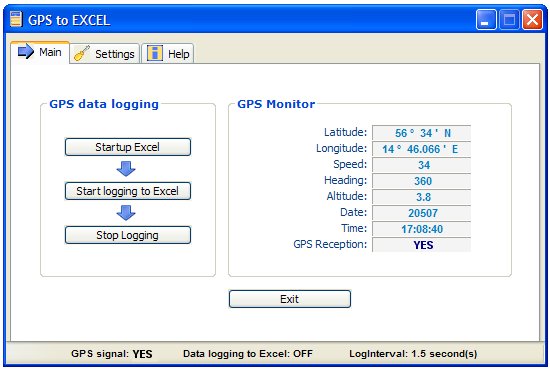
Task: Open the Help tab
Action: [x=168, y=54]
